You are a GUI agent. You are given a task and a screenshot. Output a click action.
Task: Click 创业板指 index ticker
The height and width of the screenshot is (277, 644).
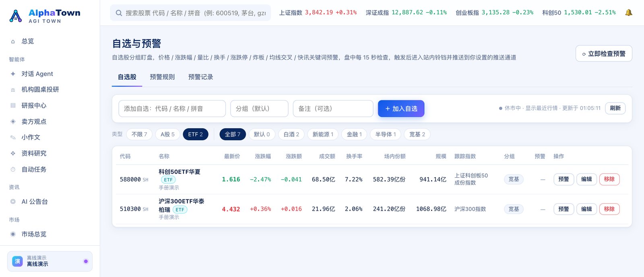coord(494,12)
